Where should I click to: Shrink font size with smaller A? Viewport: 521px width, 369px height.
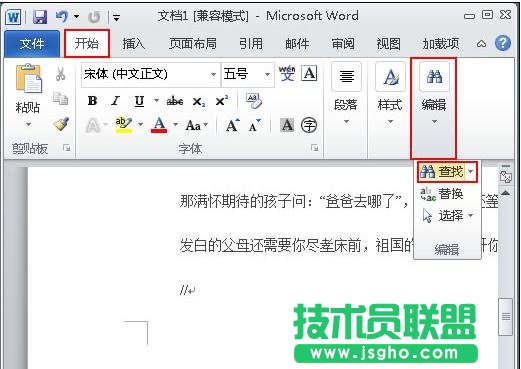(x=255, y=126)
